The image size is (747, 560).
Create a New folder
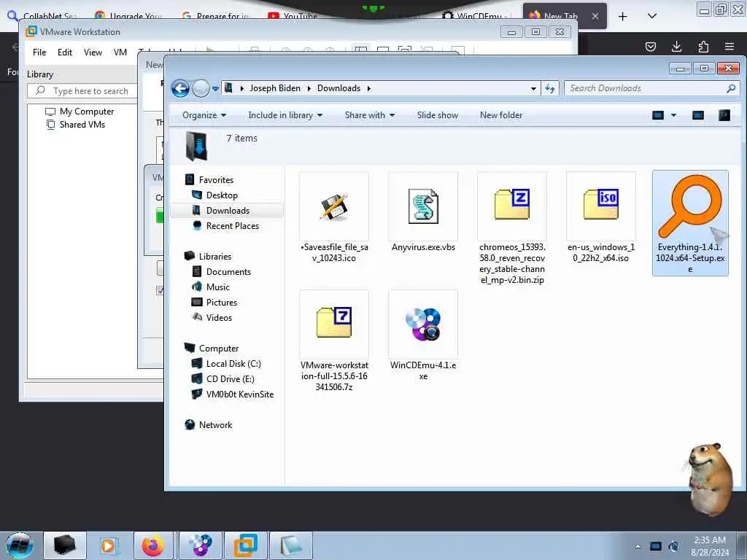pos(500,115)
